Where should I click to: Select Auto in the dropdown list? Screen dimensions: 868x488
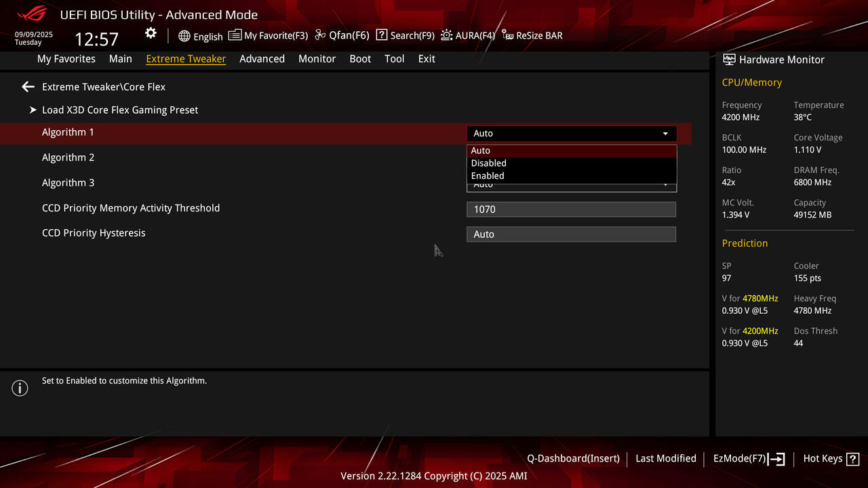(x=572, y=150)
